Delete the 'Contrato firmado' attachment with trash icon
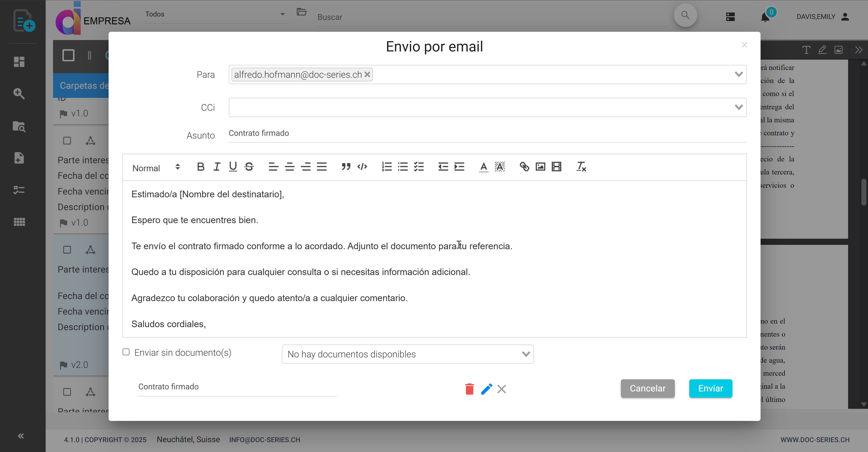 tap(469, 389)
